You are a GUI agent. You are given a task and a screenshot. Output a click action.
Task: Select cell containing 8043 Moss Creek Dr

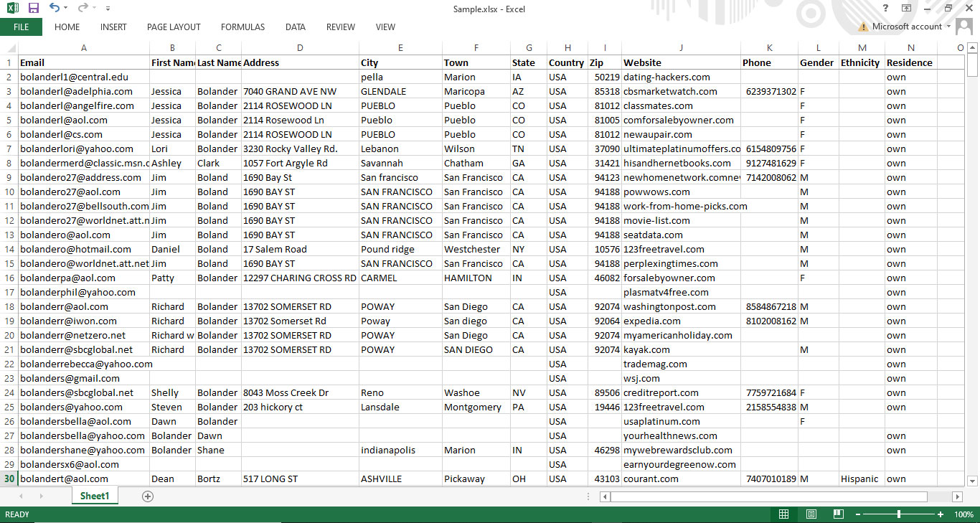300,392
